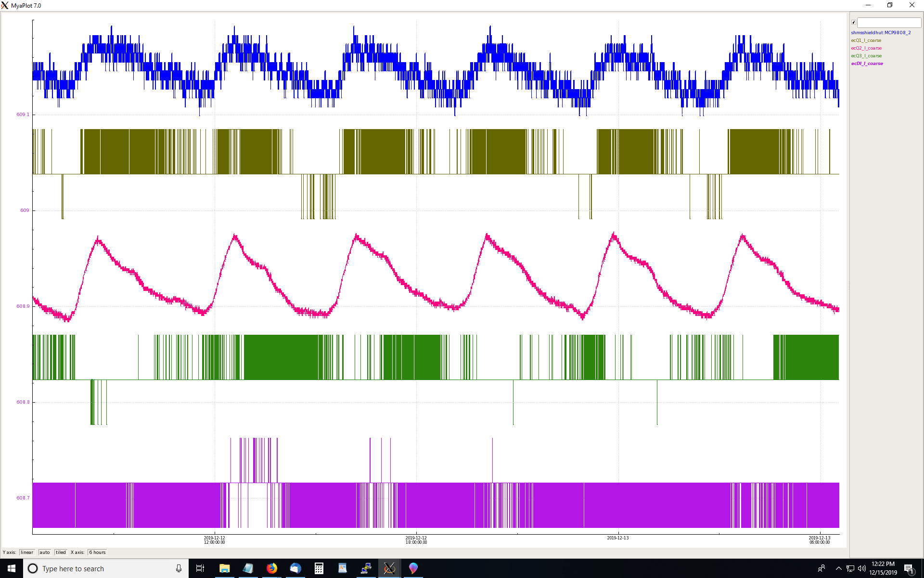The height and width of the screenshot is (578, 924).
Task: Open the clock showing 12:22 PM
Action: [x=883, y=568]
